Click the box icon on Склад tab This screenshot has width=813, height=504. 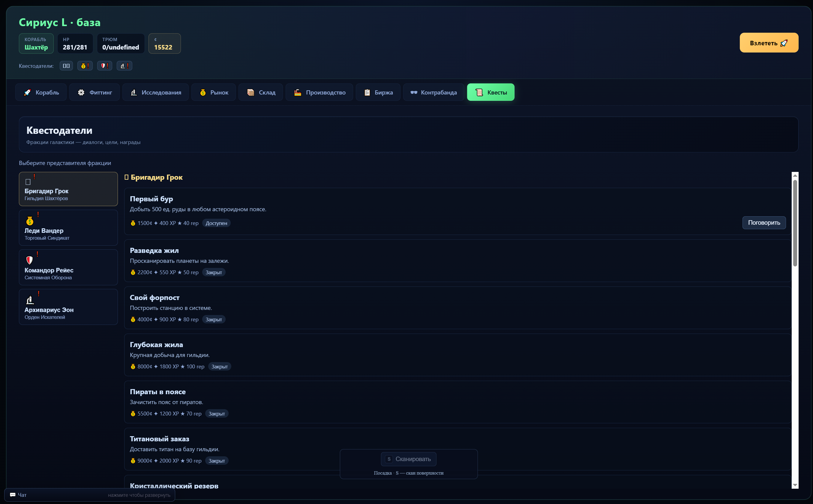251,92
